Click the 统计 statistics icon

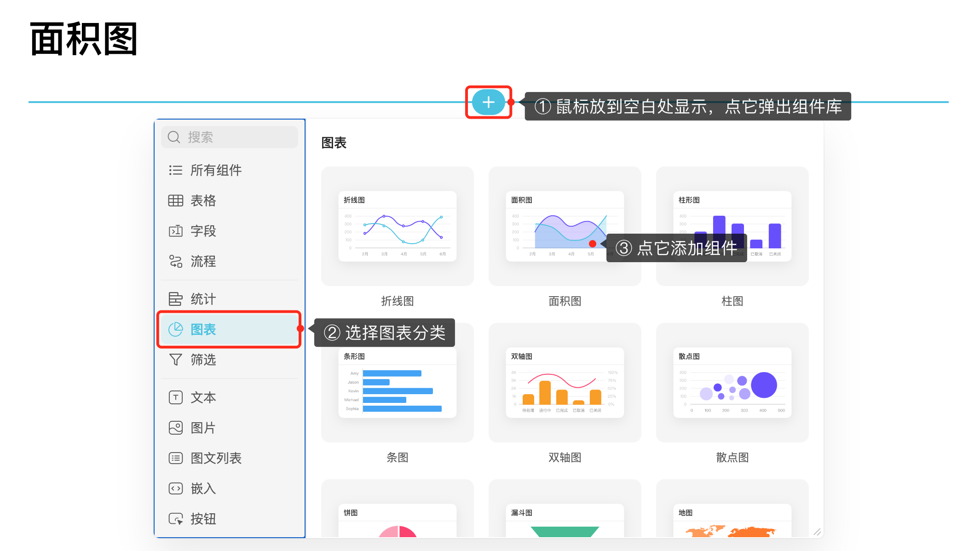coord(175,299)
